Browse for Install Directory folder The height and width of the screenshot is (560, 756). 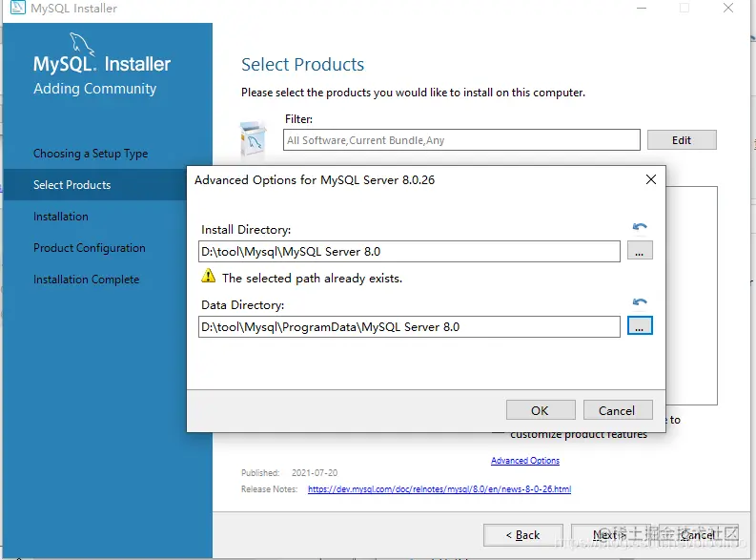(x=640, y=250)
